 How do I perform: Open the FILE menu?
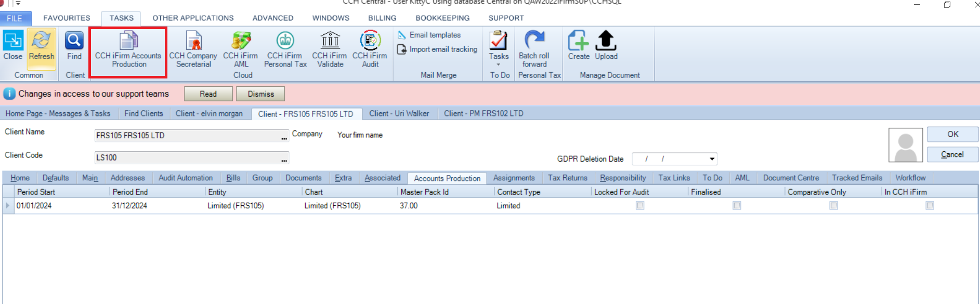coord(15,18)
